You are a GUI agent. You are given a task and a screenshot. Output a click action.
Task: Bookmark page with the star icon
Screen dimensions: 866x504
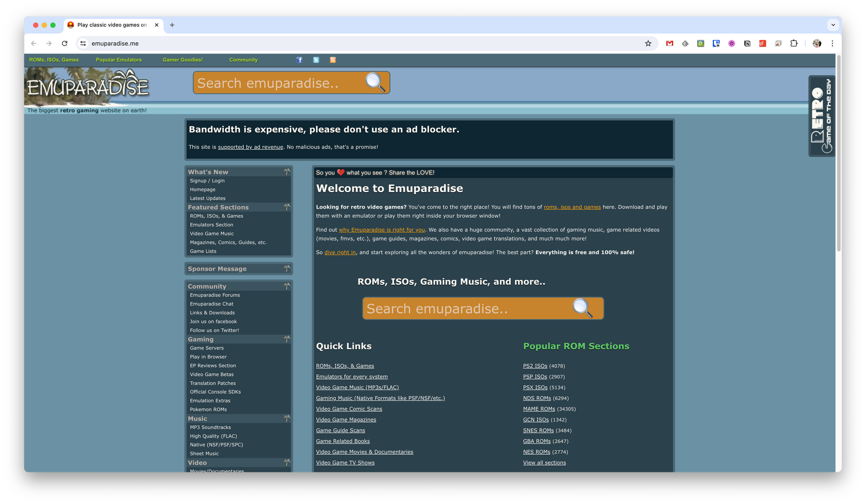click(648, 43)
